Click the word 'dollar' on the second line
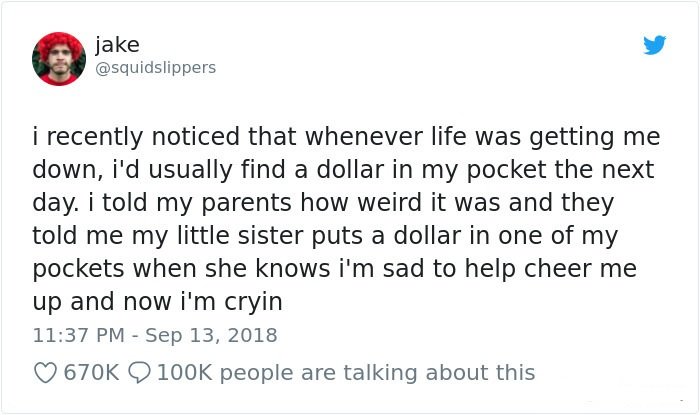Screen dimensions: 700x415 (x=350, y=170)
